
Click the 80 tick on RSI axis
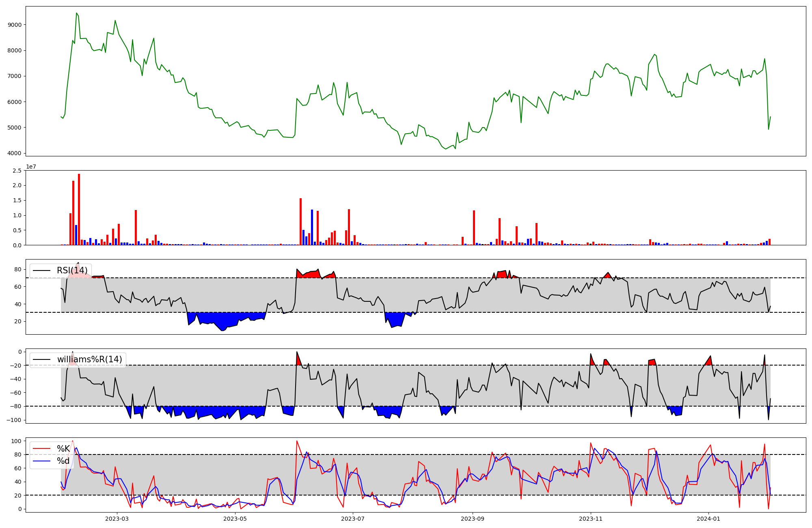(x=18, y=269)
